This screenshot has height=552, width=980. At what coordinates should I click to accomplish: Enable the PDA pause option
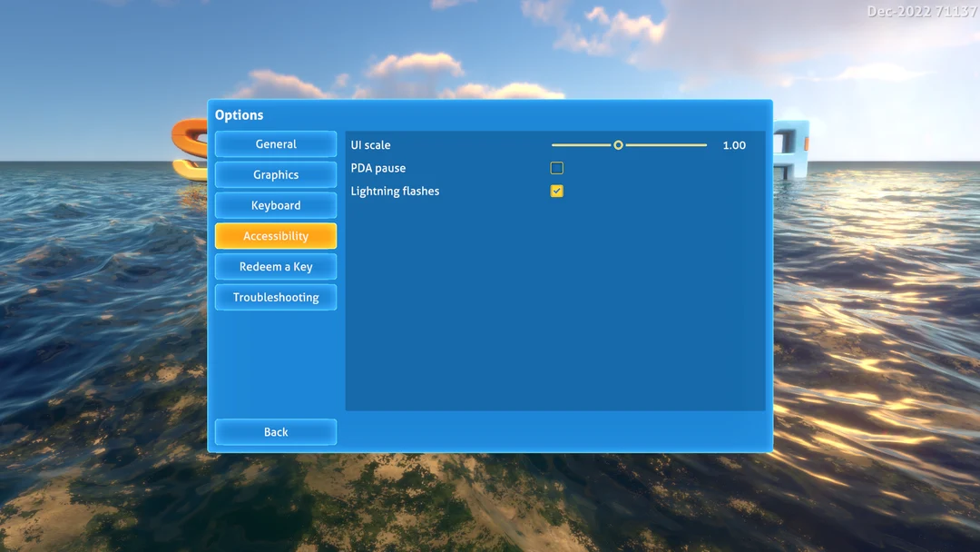tap(556, 168)
